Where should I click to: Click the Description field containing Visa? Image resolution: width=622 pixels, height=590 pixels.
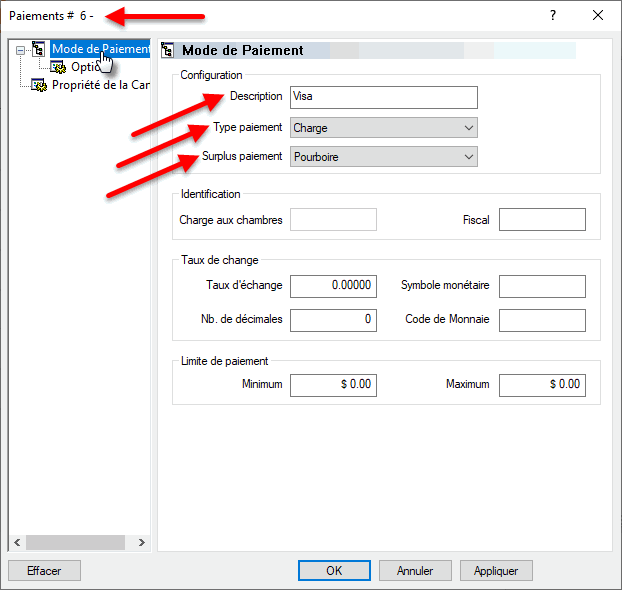tap(383, 98)
